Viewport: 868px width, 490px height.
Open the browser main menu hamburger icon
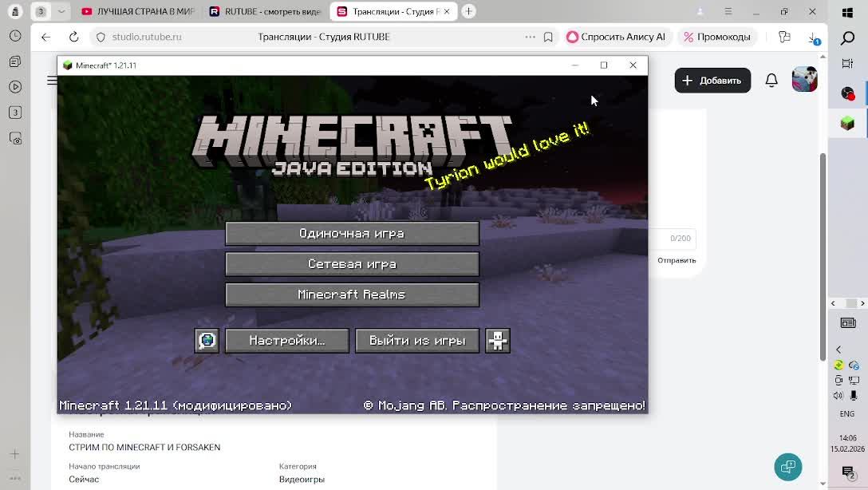(728, 11)
